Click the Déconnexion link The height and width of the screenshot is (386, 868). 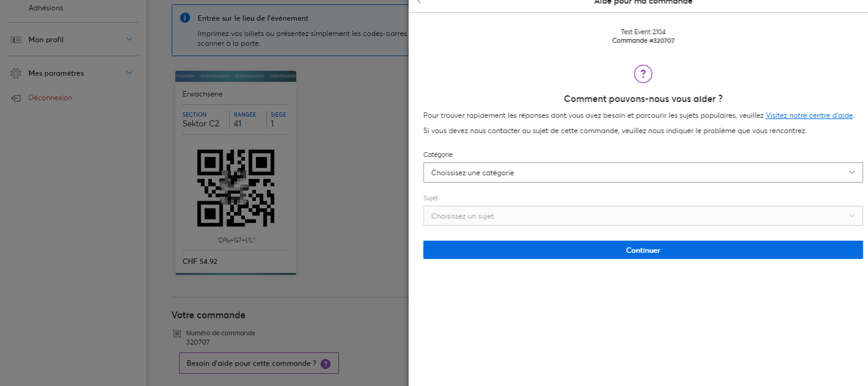point(50,98)
